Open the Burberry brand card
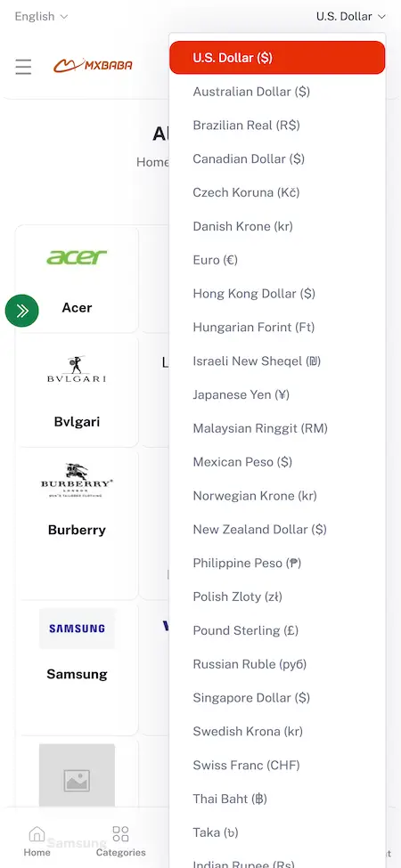 click(x=77, y=523)
